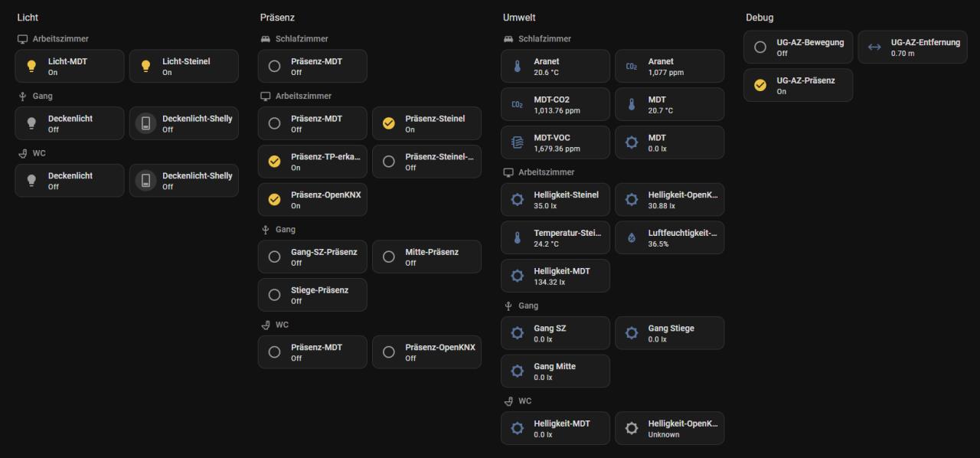Open Stiege-Präsenz tile
The height and width of the screenshot is (458, 980).
pyautogui.click(x=312, y=295)
